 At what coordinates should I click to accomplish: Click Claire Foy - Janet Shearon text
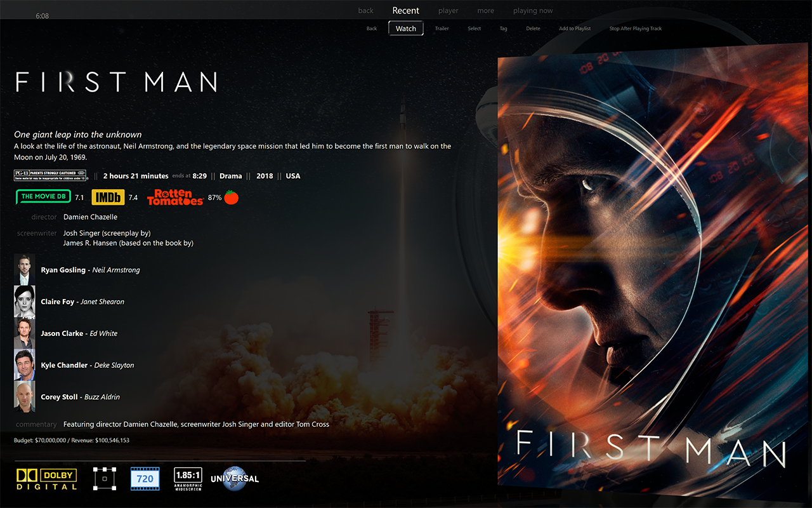tap(82, 302)
